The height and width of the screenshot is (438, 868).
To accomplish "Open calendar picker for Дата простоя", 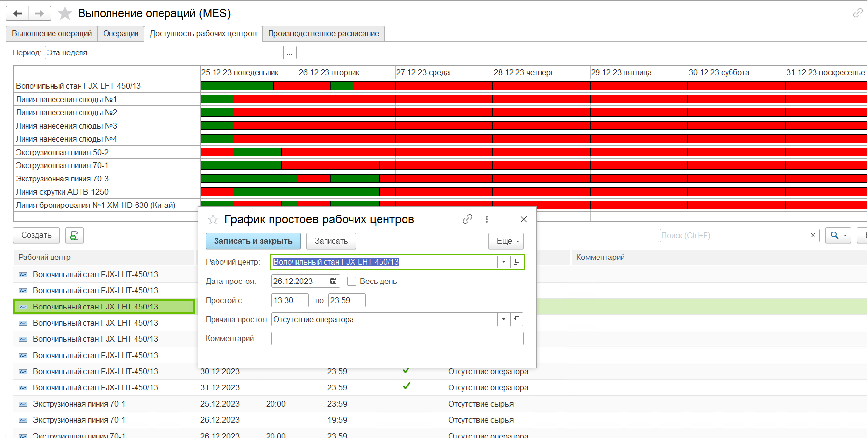I will point(333,281).
